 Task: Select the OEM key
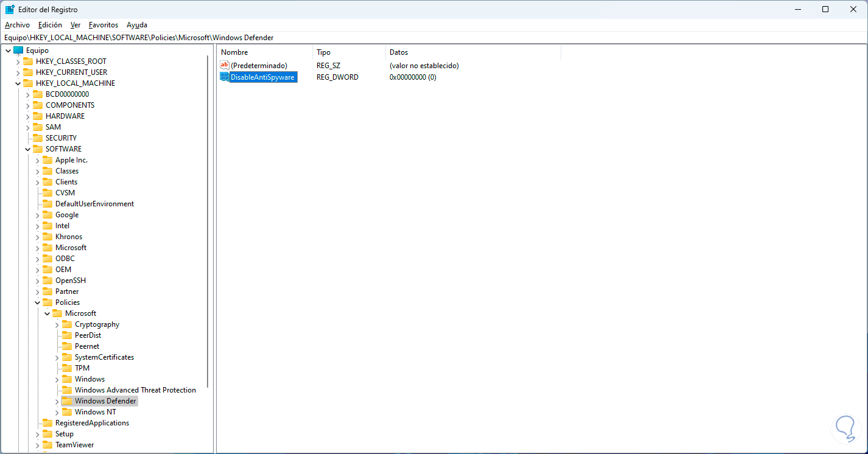[63, 270]
